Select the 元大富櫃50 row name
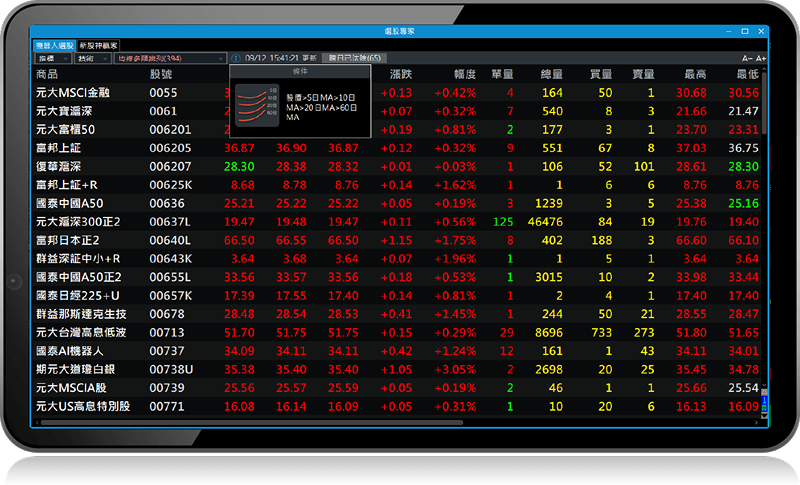Viewport: 800px width, 485px height. [x=65, y=130]
